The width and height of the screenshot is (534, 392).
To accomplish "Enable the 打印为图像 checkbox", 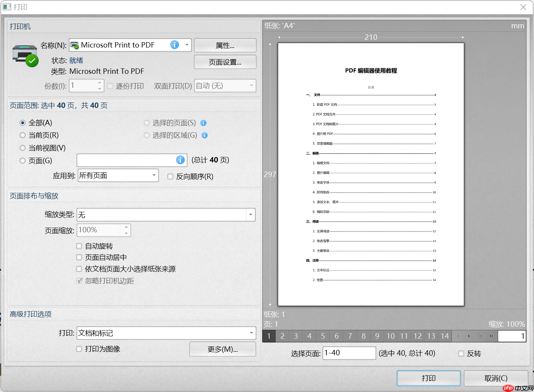I will (79, 349).
